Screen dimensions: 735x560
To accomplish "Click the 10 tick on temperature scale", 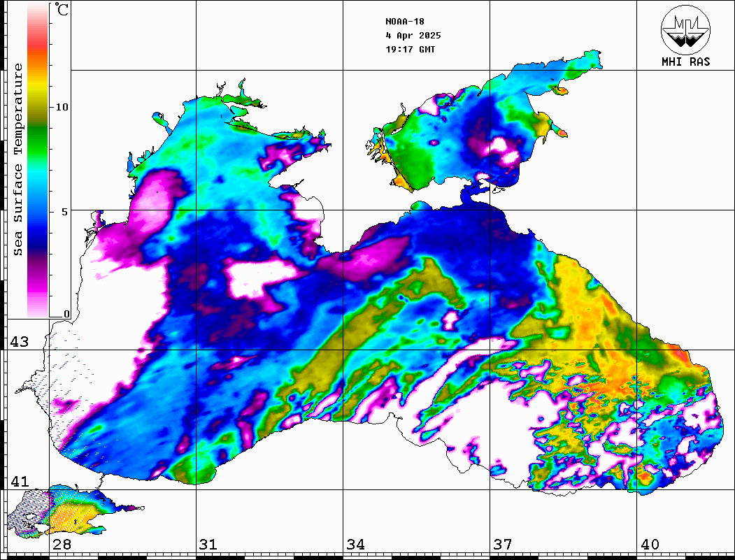I will 62,107.
